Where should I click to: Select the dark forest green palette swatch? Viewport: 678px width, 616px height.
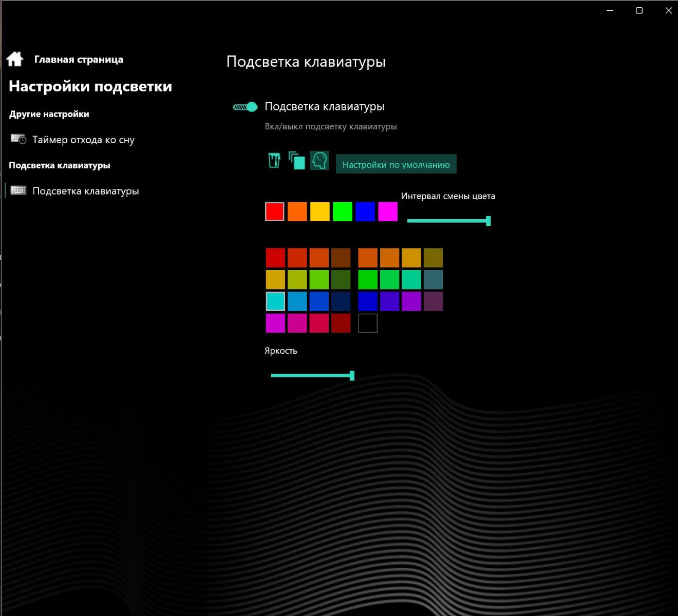click(x=341, y=280)
